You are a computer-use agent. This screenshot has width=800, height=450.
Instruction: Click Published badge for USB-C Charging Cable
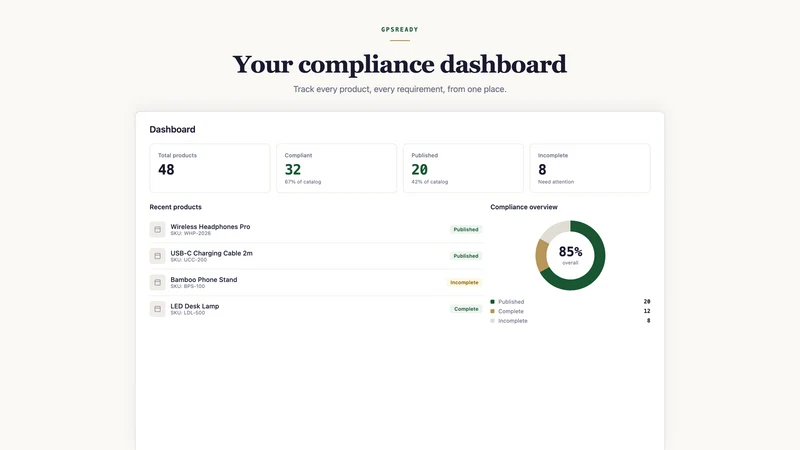point(466,256)
